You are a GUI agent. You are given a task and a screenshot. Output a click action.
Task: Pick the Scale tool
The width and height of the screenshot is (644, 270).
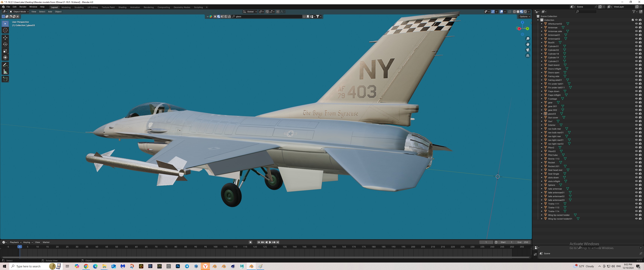tap(5, 51)
